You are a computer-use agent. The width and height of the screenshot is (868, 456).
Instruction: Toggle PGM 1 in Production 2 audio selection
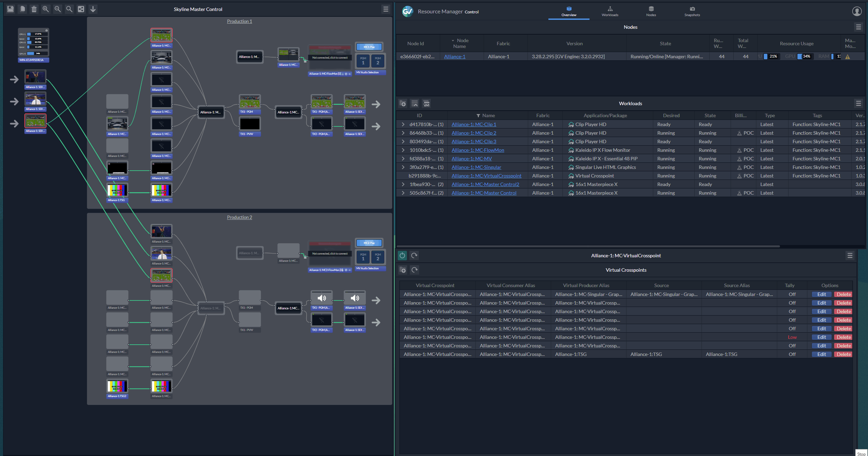click(x=363, y=257)
